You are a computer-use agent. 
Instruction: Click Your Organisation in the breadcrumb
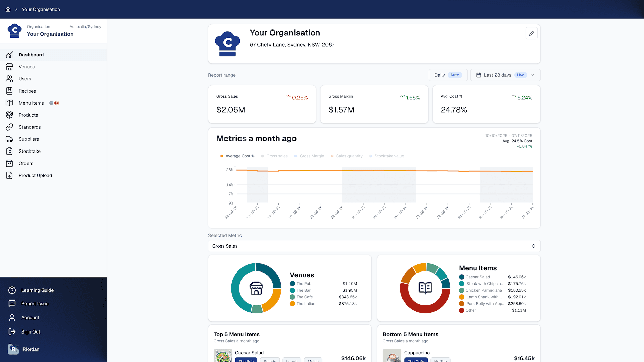(x=41, y=9)
